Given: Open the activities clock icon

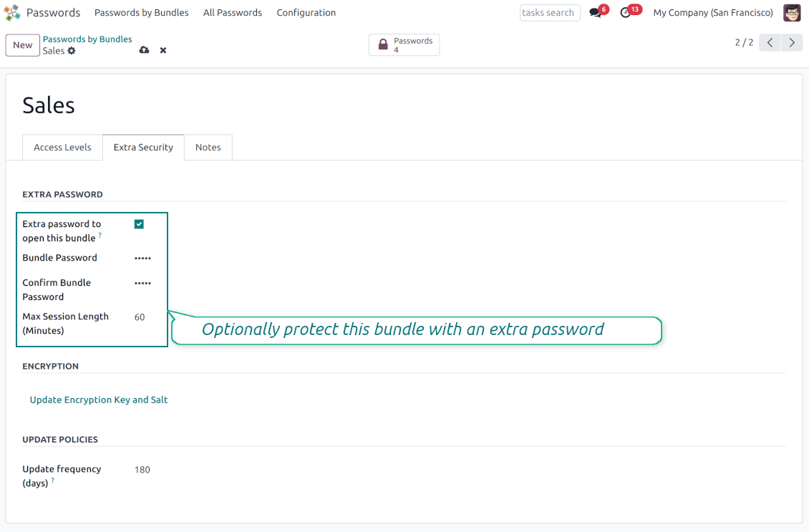Looking at the screenshot, I should click(626, 13).
